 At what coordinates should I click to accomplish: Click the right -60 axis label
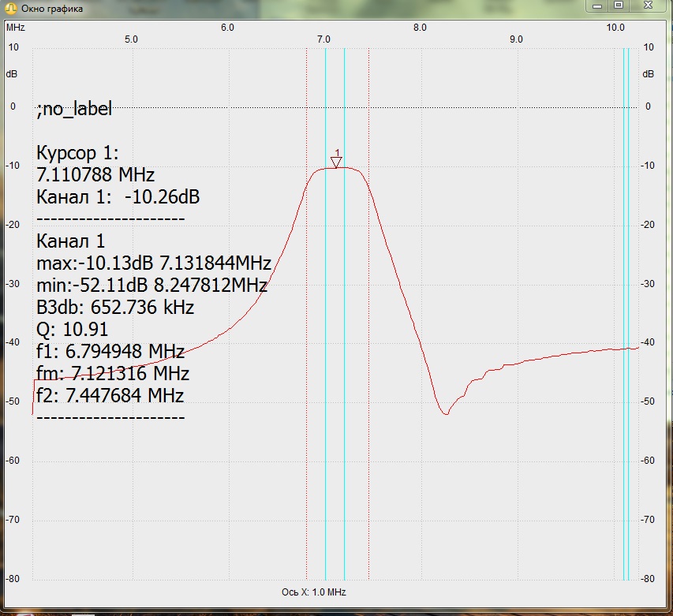point(648,461)
